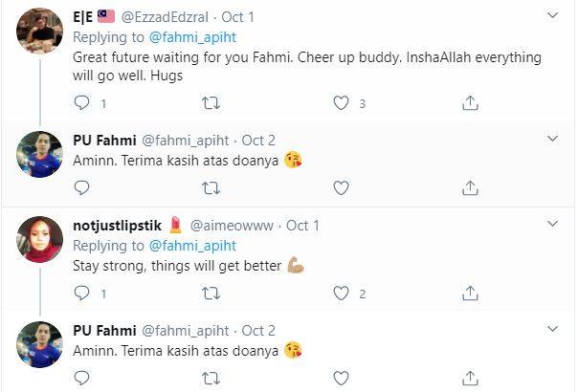The image size is (578, 392).
Task: Reply to notjustlipstik's Stay strong tweet
Action: pos(82,294)
